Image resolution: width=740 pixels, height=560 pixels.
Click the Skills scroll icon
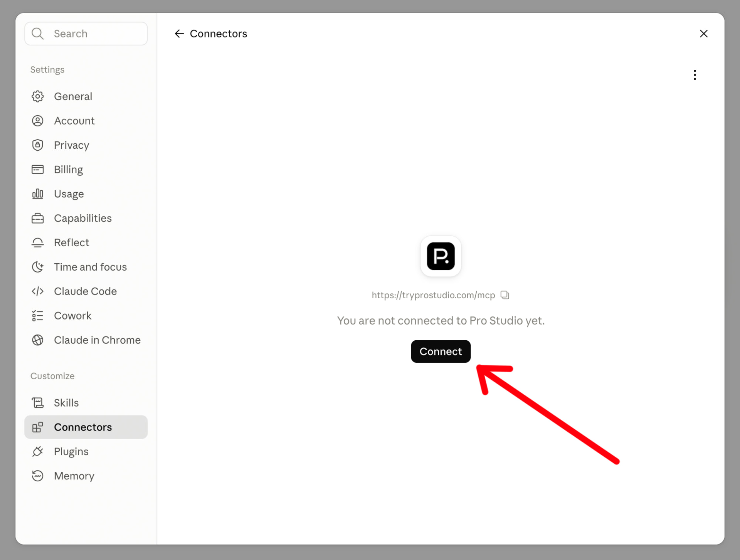[x=37, y=403]
